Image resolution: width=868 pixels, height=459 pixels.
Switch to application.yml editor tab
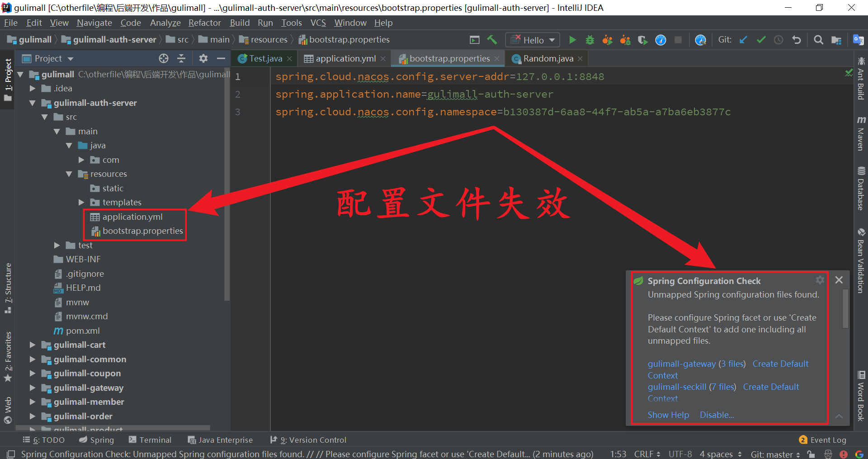[x=345, y=58]
